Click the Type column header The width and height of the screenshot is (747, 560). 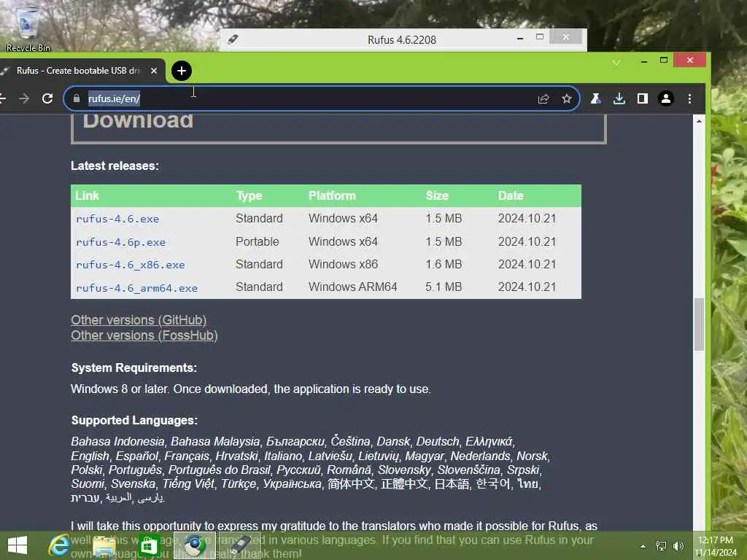[x=249, y=195]
